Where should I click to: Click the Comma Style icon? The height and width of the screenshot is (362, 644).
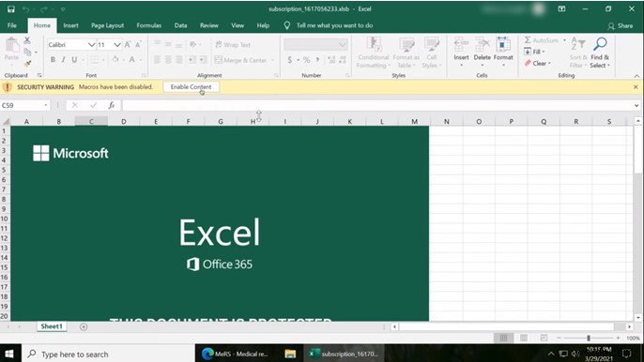317,60
